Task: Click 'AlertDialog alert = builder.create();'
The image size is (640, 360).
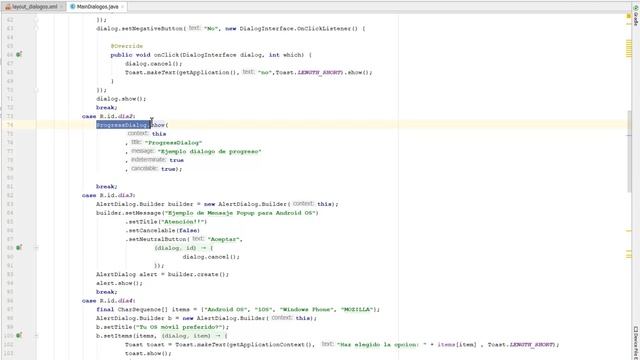Action: tap(162, 274)
